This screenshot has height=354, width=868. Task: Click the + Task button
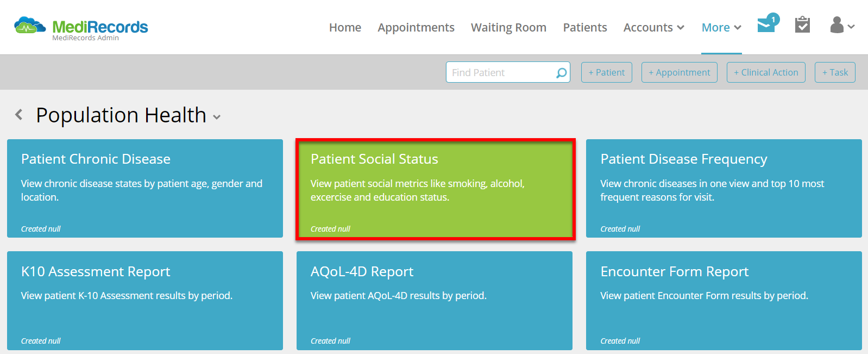click(x=835, y=72)
